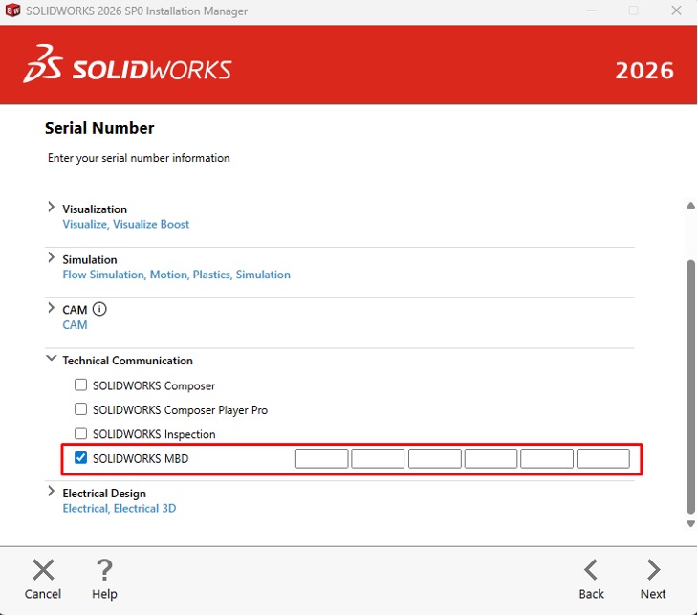The image size is (698, 616).
Task: Expand the Visualization section
Action: pos(52,208)
